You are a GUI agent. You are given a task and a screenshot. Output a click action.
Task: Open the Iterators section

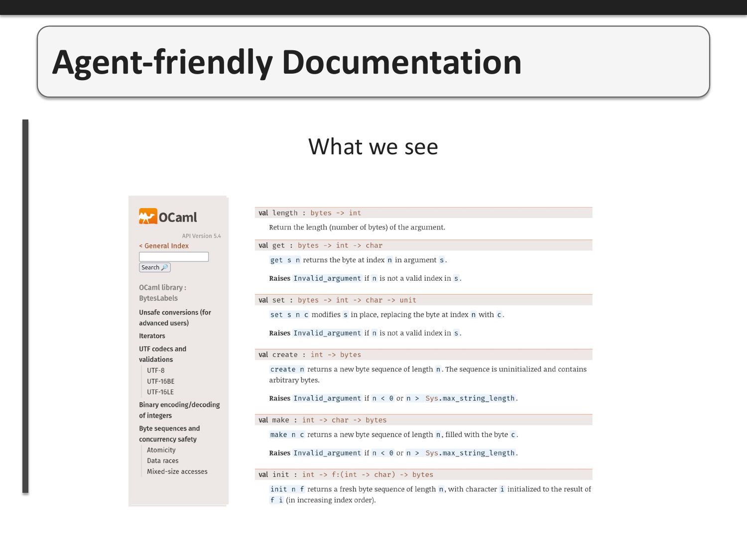click(152, 336)
